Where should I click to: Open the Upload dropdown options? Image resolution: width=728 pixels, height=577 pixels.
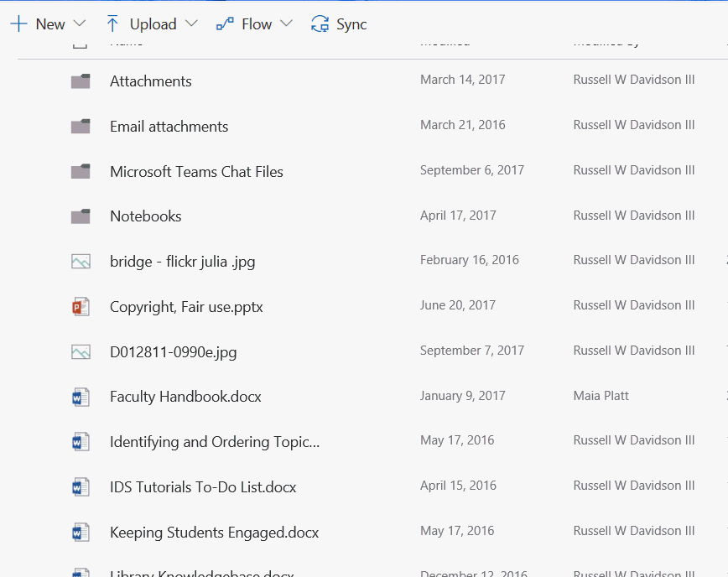point(191,24)
